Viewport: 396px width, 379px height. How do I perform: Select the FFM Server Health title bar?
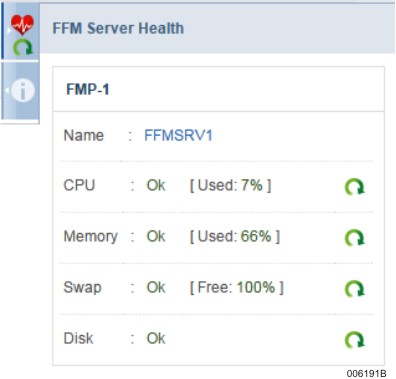(217, 28)
